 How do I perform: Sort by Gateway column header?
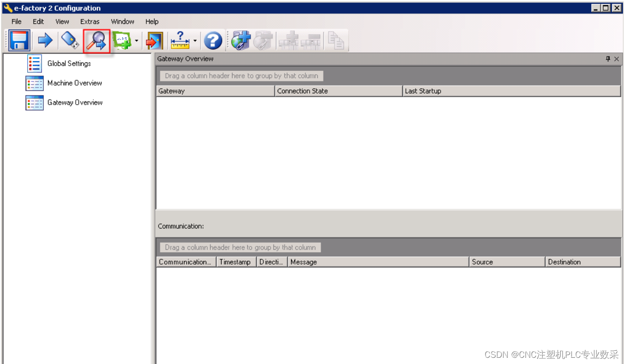tap(215, 91)
